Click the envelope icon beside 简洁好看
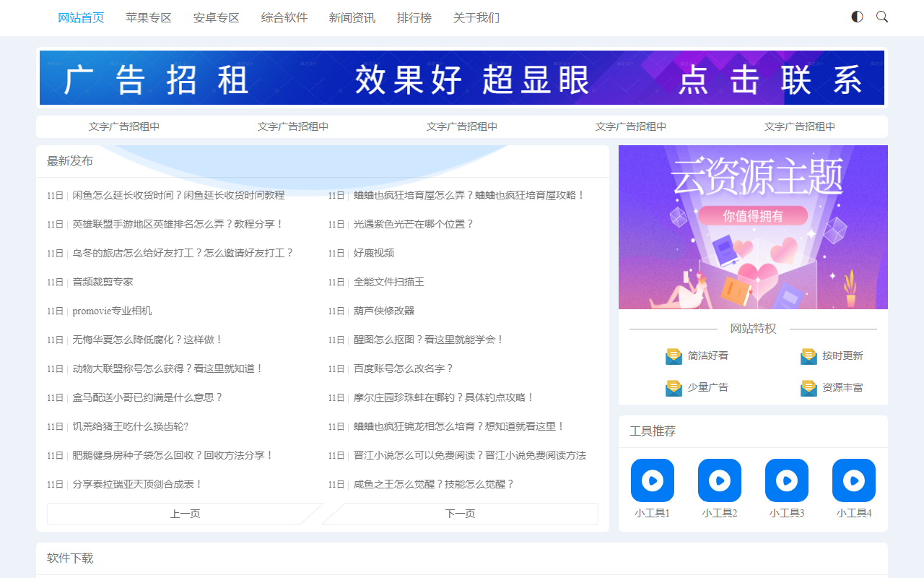 click(x=674, y=356)
